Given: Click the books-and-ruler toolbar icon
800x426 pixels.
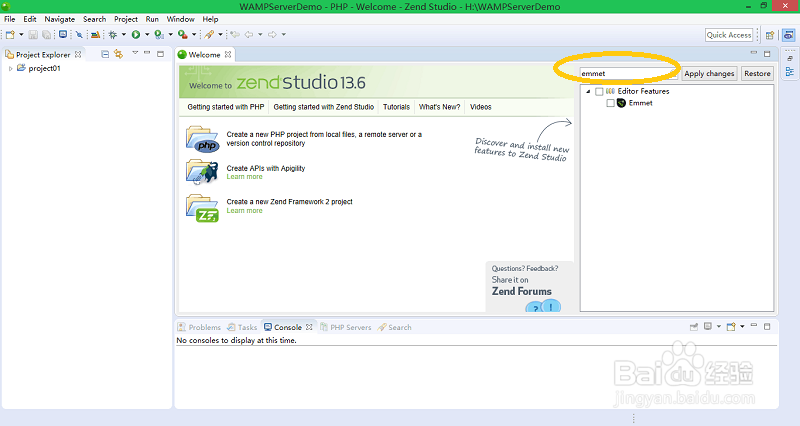Looking at the screenshot, I should click(95, 35).
